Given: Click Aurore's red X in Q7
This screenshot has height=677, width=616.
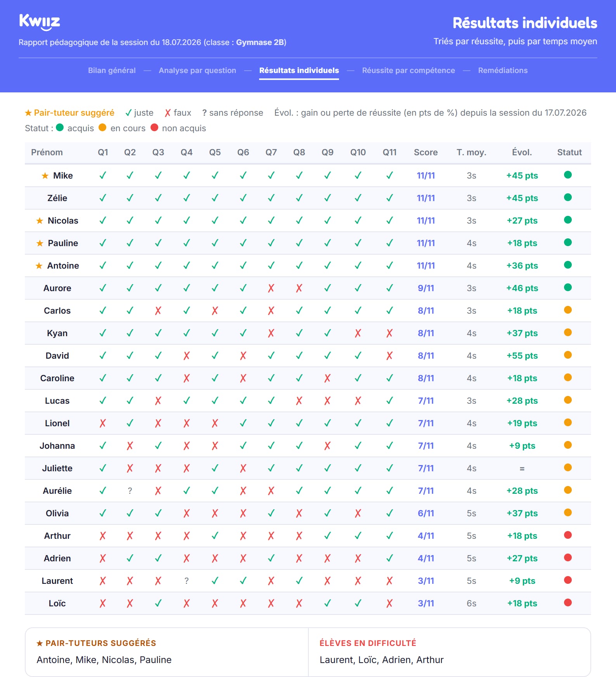Looking at the screenshot, I should [x=271, y=288].
